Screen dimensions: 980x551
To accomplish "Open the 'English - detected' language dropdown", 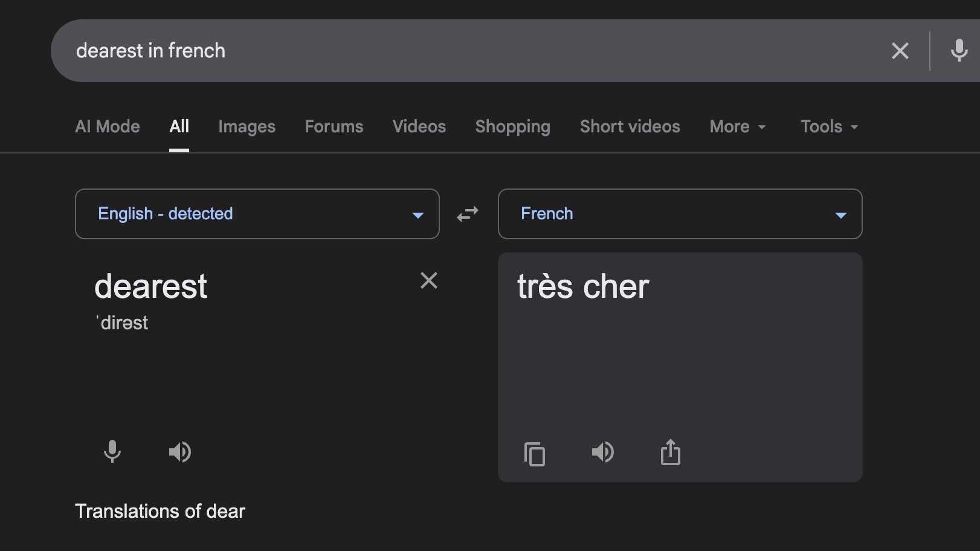I will [257, 214].
